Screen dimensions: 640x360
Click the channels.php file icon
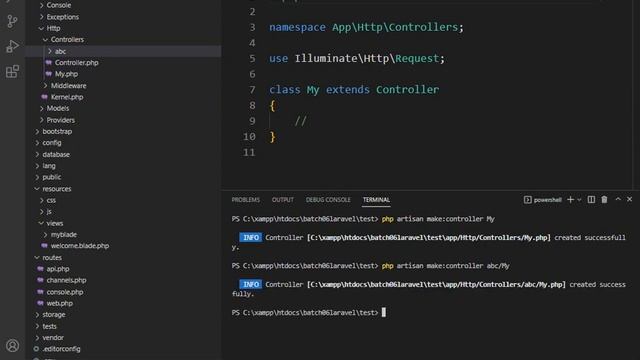pos(40,280)
